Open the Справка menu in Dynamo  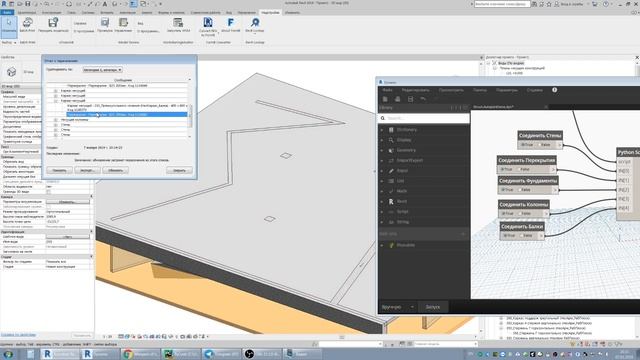coord(535,90)
